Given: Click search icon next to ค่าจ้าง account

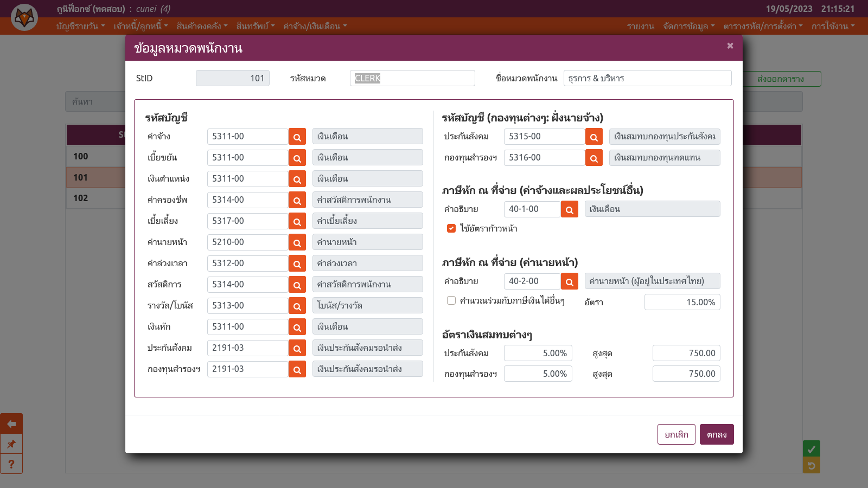Looking at the screenshot, I should tap(297, 137).
